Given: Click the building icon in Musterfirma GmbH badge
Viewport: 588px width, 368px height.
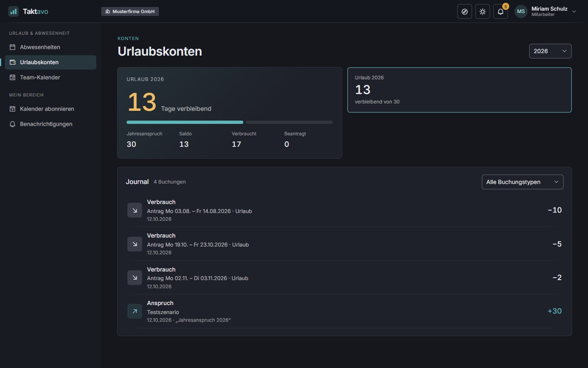Looking at the screenshot, I should 108,11.
